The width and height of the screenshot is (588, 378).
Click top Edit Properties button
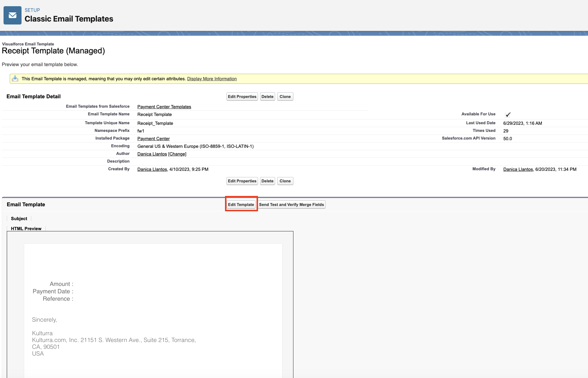coord(242,96)
